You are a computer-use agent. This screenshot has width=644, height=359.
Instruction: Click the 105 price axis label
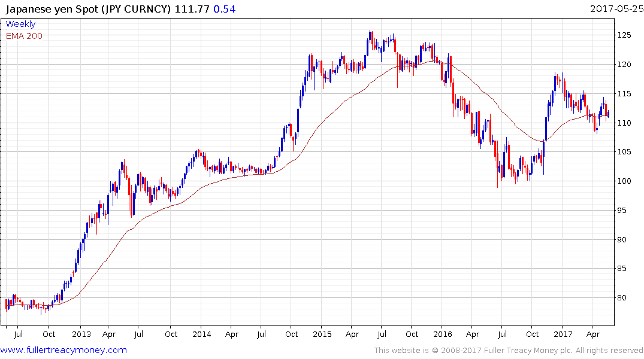624,152
